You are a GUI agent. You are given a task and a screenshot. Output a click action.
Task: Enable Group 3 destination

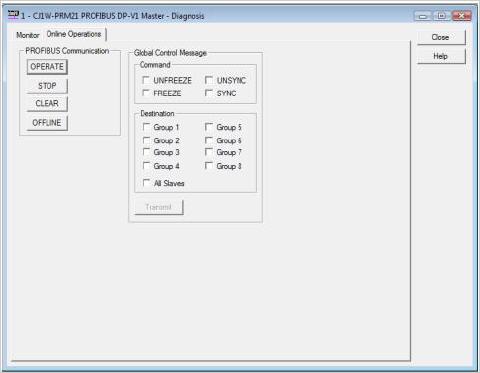[146, 152]
